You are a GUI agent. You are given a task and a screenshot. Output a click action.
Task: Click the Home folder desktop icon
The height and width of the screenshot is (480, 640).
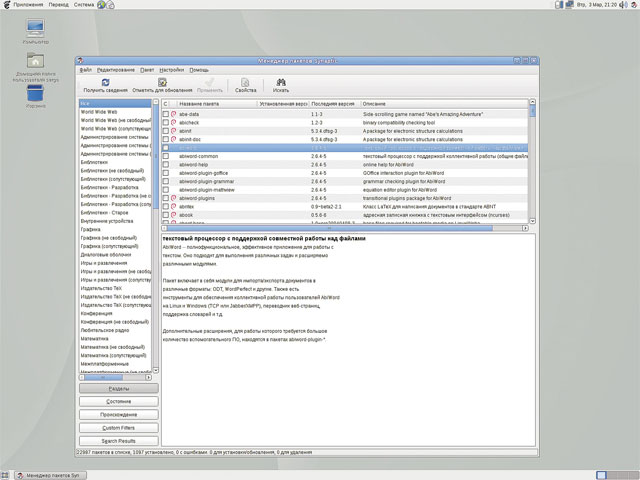tap(36, 60)
